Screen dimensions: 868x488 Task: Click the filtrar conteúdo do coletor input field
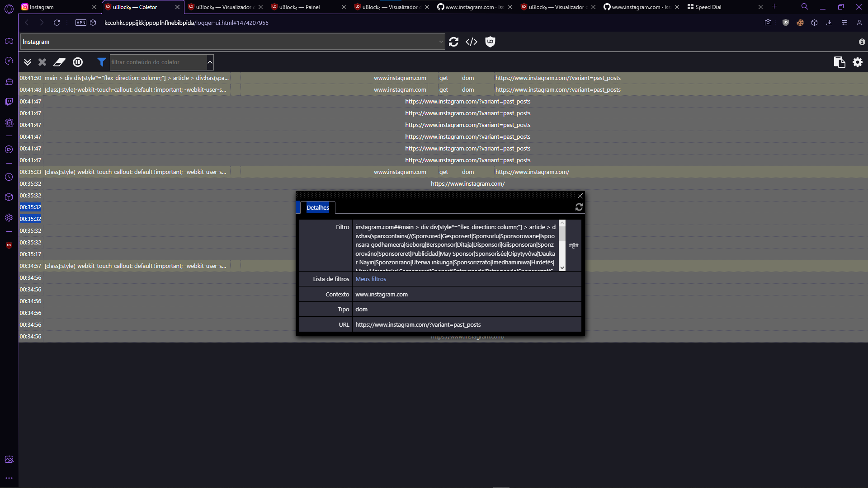click(x=158, y=62)
